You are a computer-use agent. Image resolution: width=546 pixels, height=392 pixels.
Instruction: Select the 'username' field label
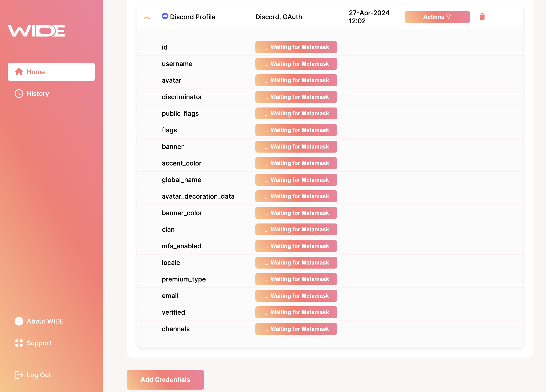click(x=177, y=64)
